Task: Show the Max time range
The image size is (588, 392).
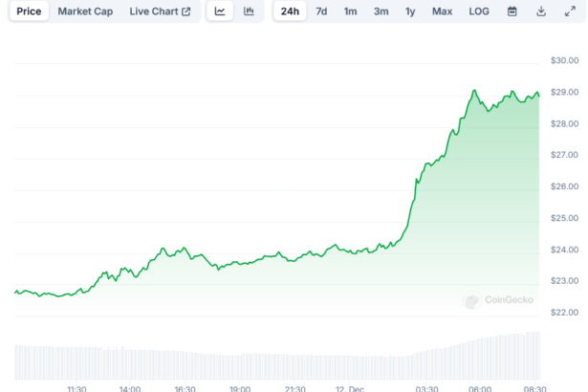Action: (x=442, y=11)
